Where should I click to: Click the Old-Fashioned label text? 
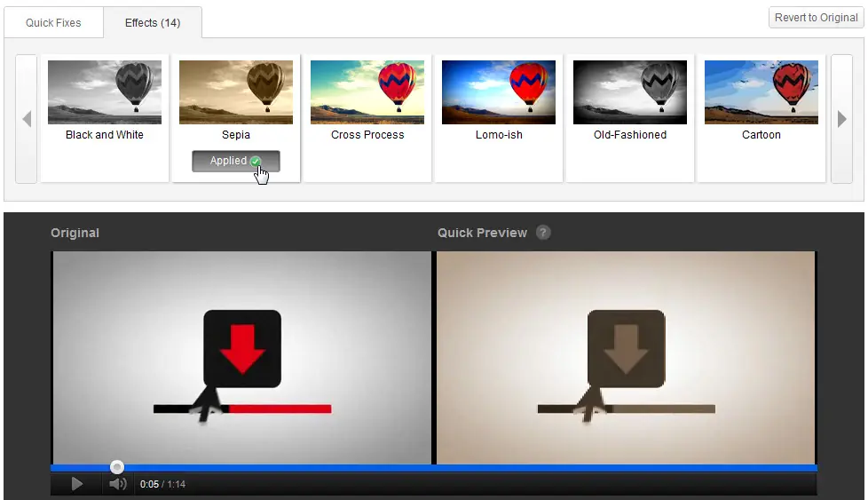(x=630, y=135)
